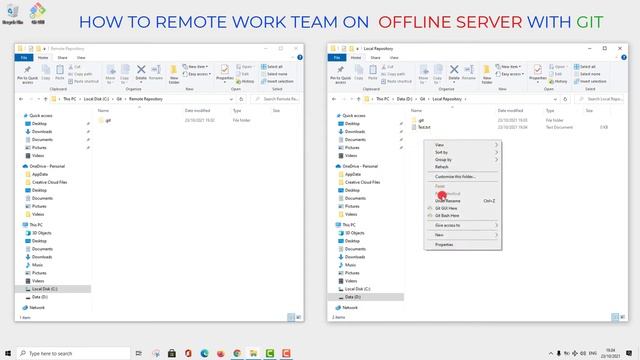This screenshot has height=360, width=640.
Task: Sort by Name column in Local Repository
Action: (416, 111)
